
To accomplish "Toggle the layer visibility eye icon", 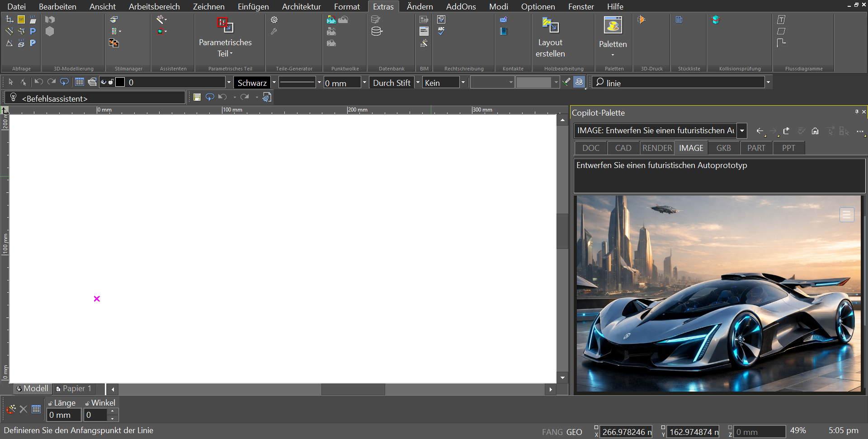I will point(104,82).
